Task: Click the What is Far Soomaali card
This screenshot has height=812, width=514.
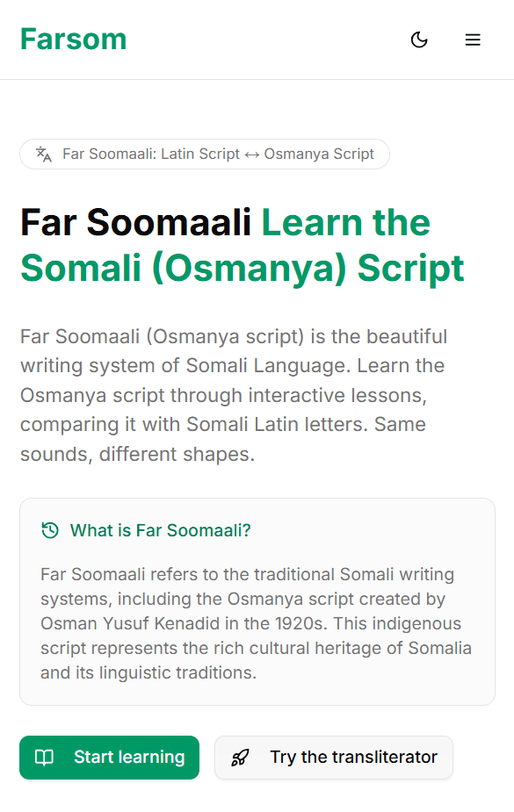Action: click(x=257, y=600)
